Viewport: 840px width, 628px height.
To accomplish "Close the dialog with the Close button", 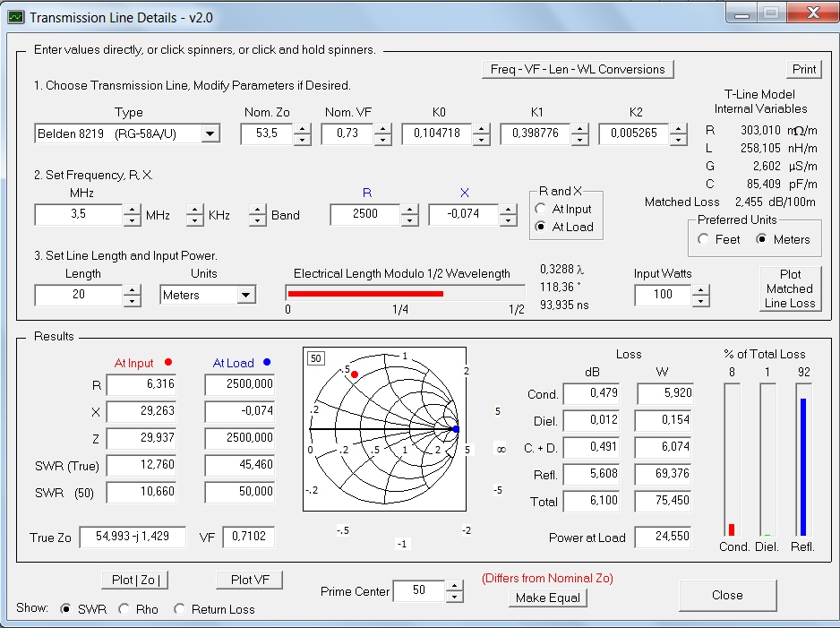I will point(727,596).
